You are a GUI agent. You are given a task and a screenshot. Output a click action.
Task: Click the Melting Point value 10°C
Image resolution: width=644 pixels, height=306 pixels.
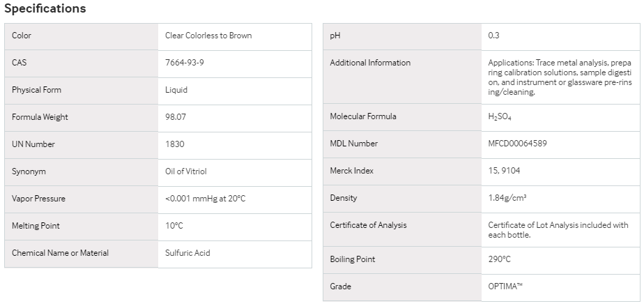pos(174,226)
